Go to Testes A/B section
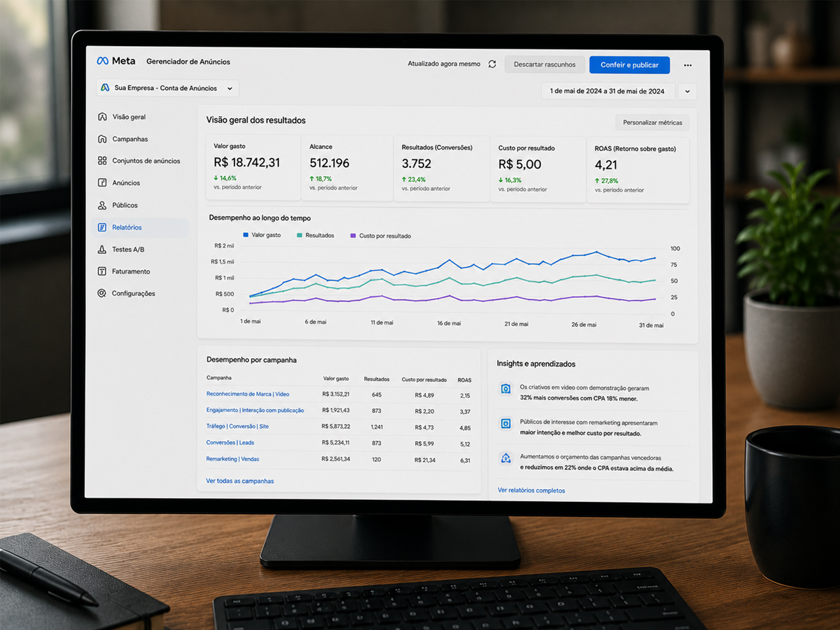The height and width of the screenshot is (630, 840). [x=128, y=249]
